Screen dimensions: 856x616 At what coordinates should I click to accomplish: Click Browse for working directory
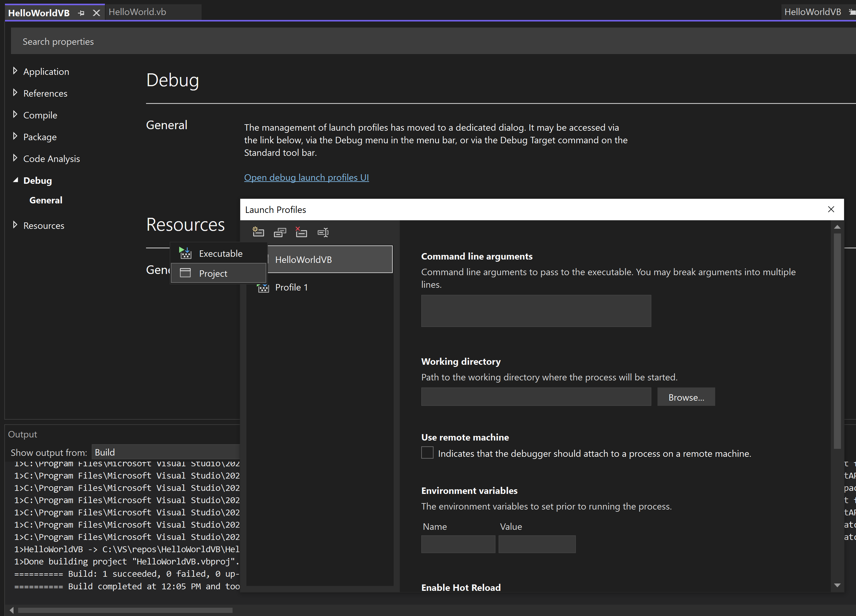pyautogui.click(x=686, y=397)
